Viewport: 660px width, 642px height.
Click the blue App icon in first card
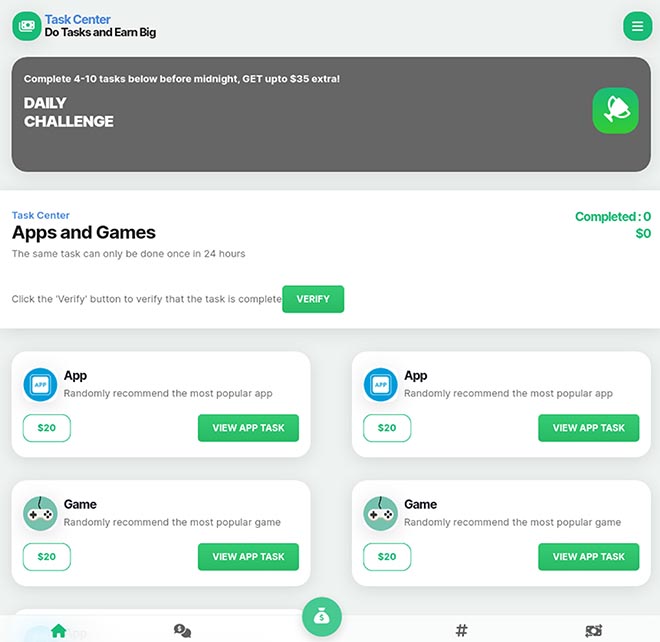tap(40, 384)
